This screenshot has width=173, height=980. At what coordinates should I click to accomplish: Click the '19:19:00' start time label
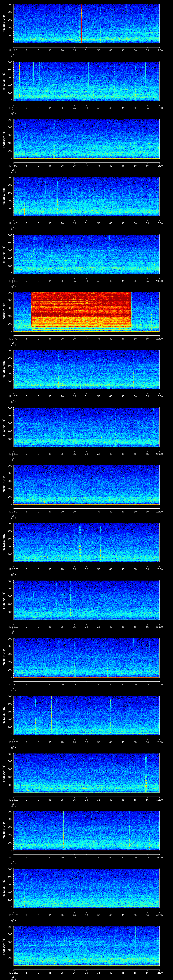coord(14,223)
